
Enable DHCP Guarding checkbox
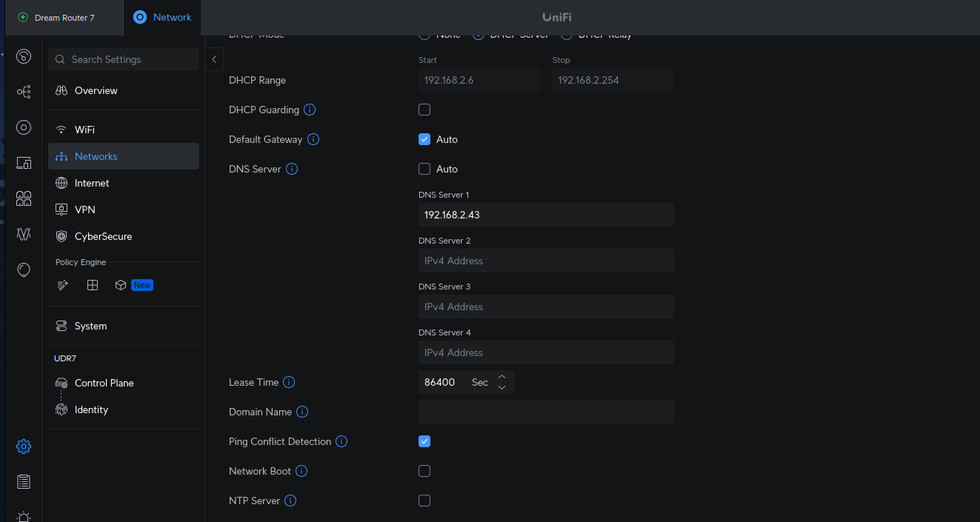point(424,110)
